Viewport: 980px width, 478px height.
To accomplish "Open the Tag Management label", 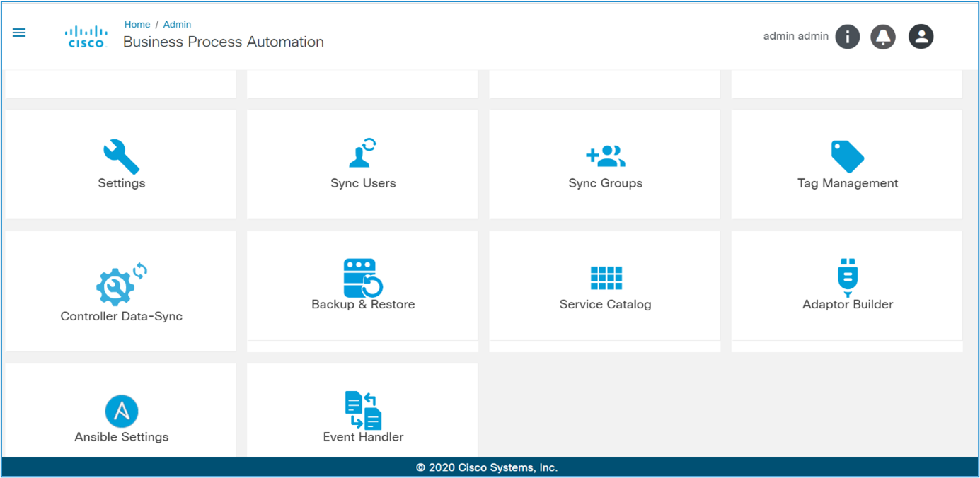I will pos(848,183).
